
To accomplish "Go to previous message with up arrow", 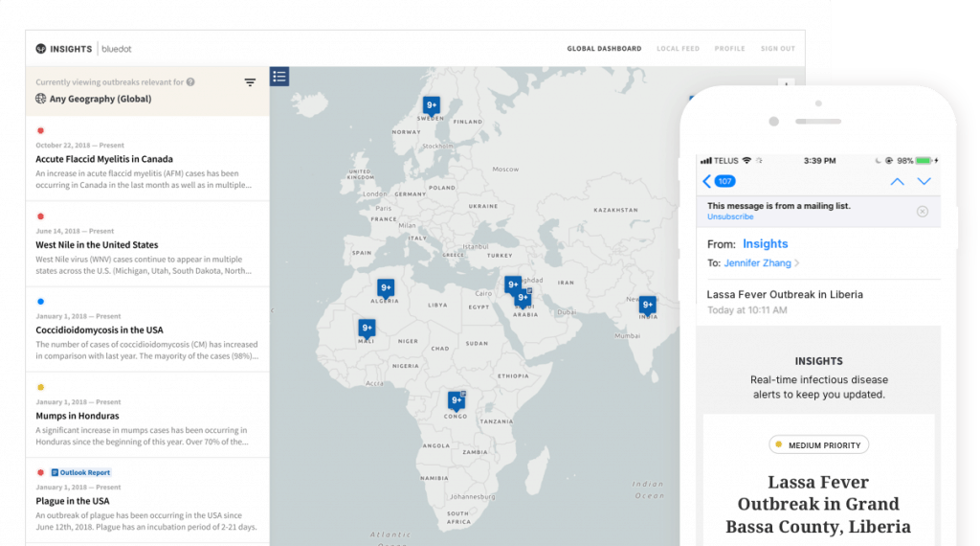I will 897,181.
